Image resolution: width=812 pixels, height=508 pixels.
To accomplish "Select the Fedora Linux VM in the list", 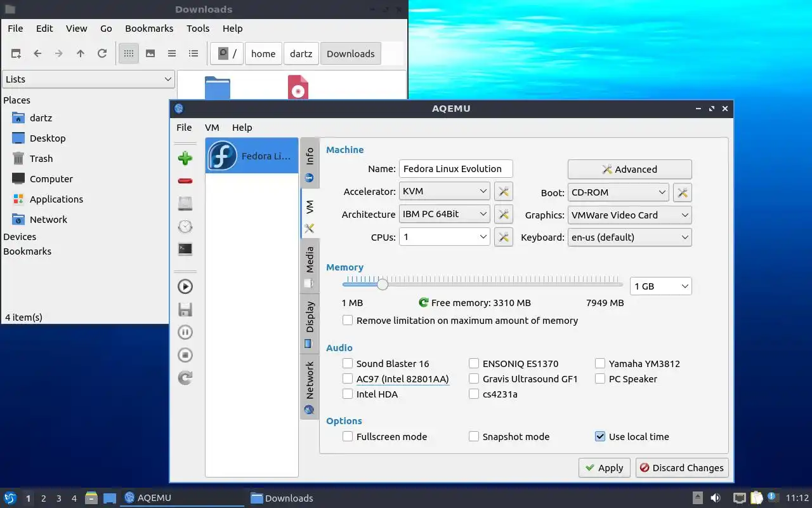I will point(252,156).
